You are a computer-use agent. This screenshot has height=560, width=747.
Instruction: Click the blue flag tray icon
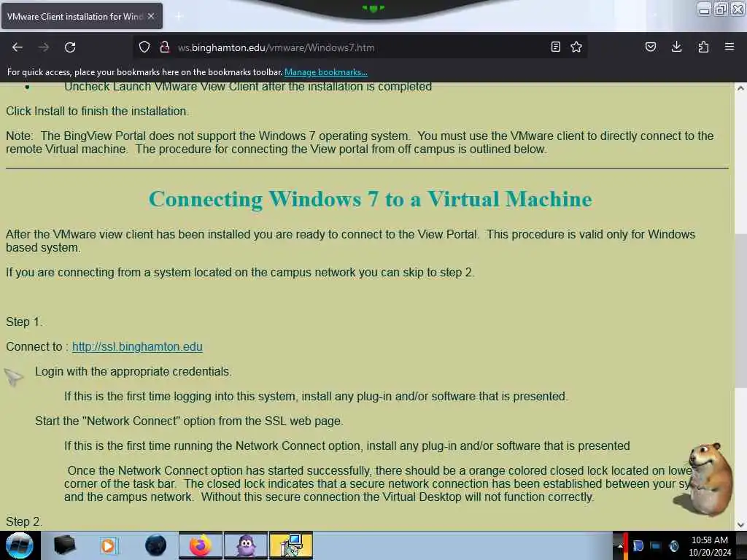click(638, 545)
